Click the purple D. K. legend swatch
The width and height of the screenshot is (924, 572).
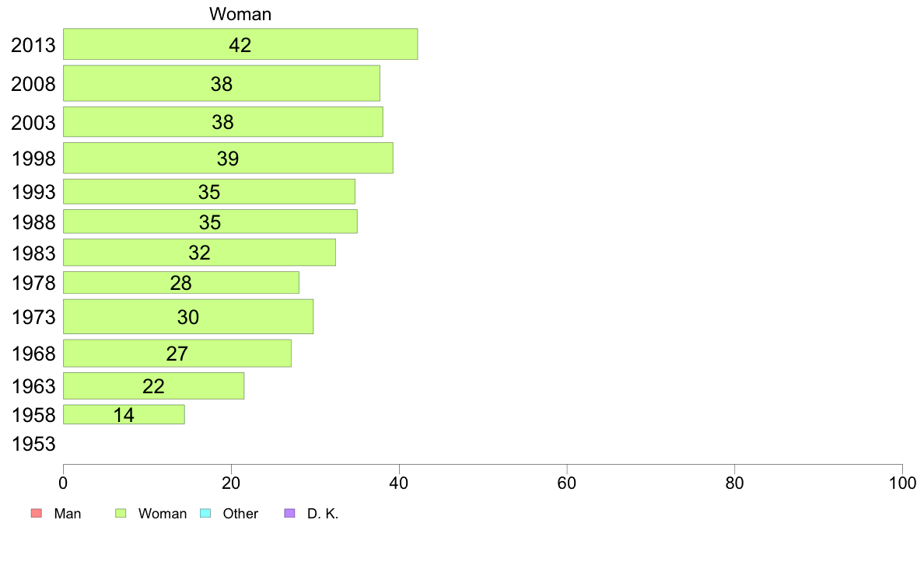pyautogui.click(x=289, y=513)
